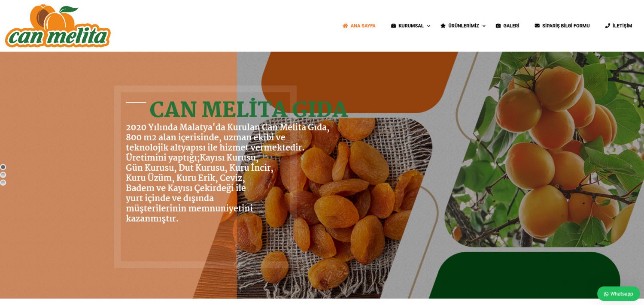Select the first slider bullet dot
Image resolution: width=644 pixels, height=305 pixels.
pos(3,167)
